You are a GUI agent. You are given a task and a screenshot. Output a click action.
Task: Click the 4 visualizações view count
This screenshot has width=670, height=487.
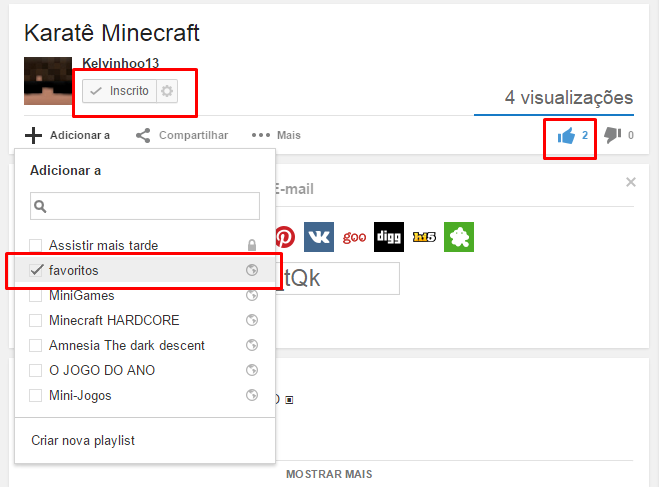569,97
